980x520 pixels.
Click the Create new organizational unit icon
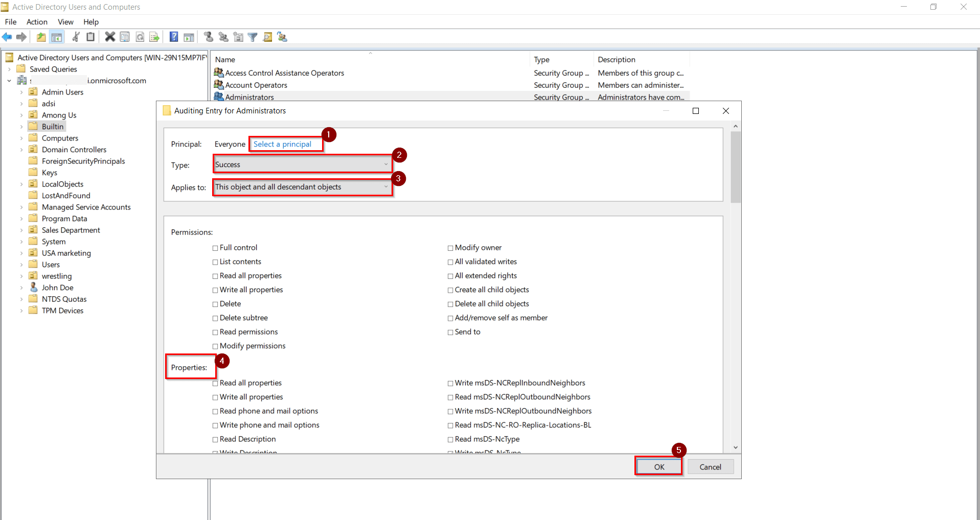[x=238, y=37]
